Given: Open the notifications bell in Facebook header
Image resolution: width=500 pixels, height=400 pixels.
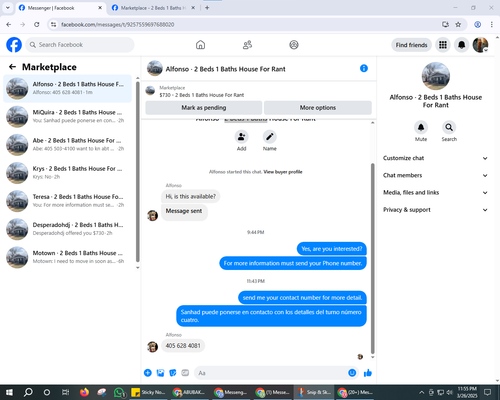Looking at the screenshot, I should (461, 45).
